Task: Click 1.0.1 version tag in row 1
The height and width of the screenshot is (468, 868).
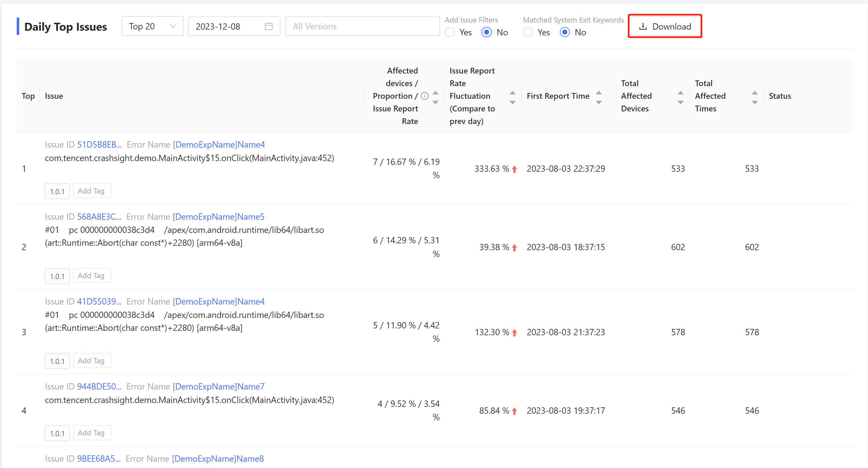Action: (57, 191)
